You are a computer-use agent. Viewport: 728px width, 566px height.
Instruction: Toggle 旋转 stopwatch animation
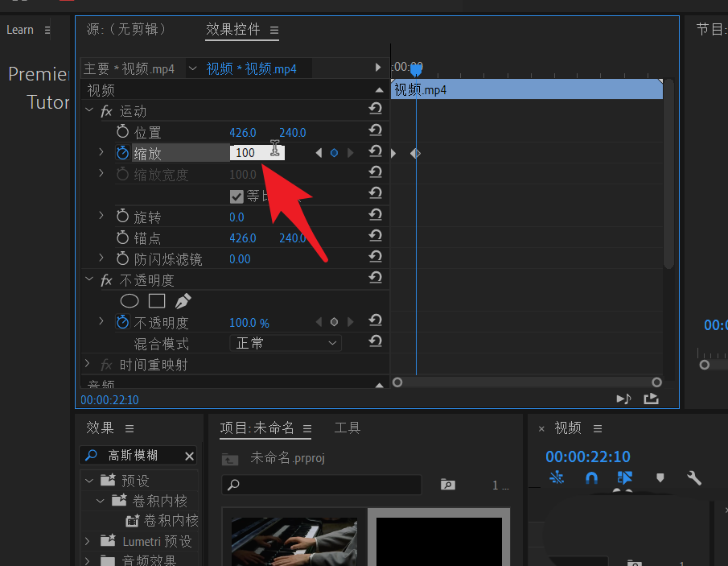(122, 216)
